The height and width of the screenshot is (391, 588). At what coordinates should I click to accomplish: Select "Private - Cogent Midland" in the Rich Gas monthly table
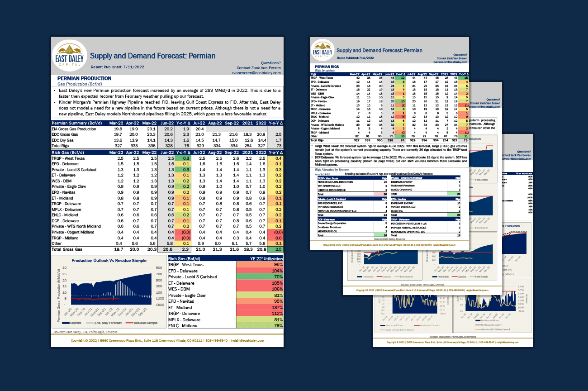point(73,232)
